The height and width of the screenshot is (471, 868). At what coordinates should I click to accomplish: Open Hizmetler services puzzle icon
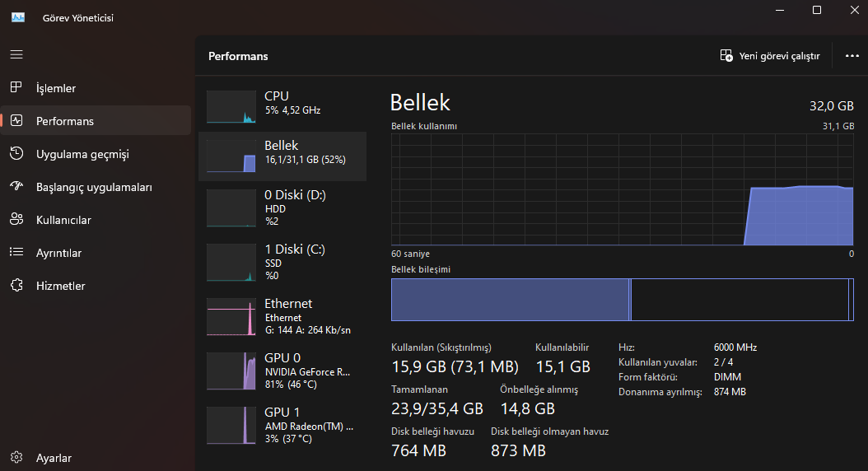(x=16, y=286)
